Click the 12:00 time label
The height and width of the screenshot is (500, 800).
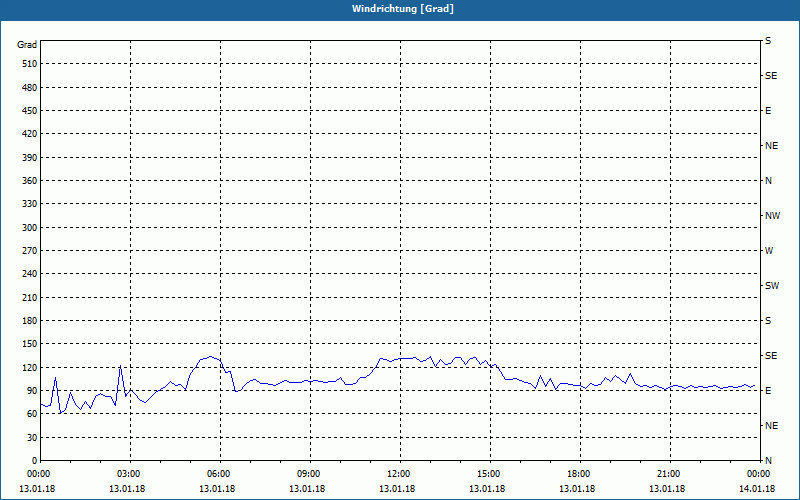[x=400, y=474]
